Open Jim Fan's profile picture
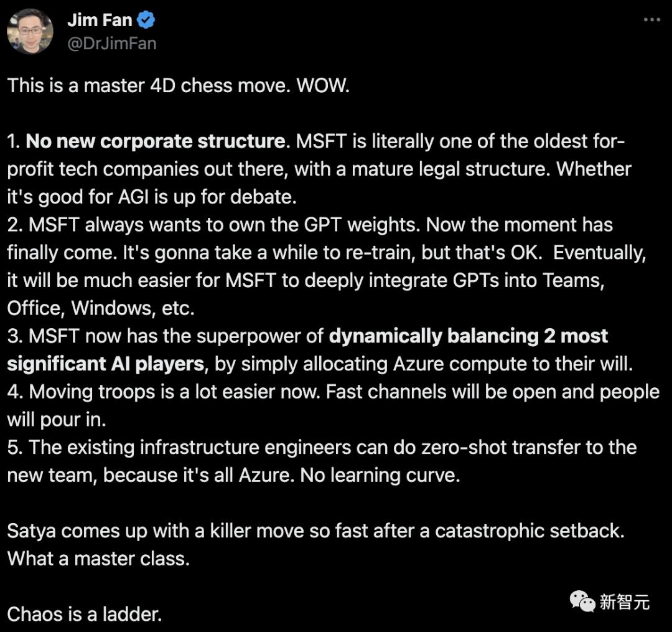672x632 pixels. 30,32
